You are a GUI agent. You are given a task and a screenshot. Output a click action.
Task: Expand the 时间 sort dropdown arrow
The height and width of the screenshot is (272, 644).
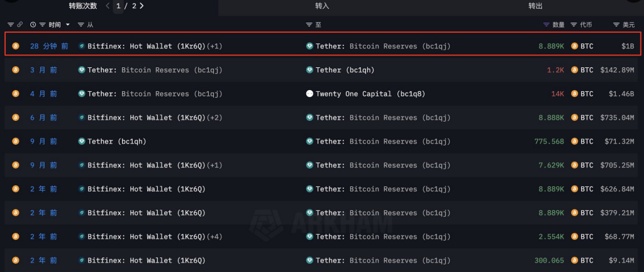click(68, 25)
